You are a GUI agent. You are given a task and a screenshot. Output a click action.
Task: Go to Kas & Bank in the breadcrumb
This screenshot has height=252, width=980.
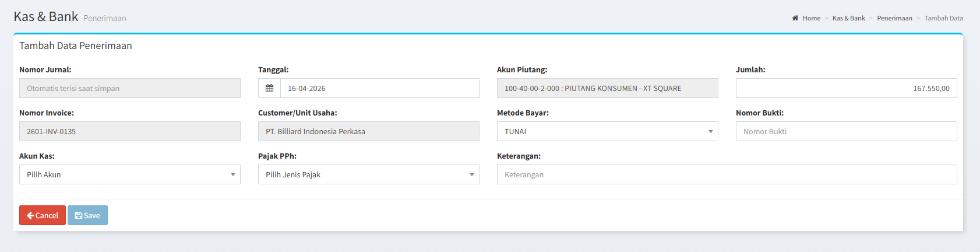[x=848, y=18]
